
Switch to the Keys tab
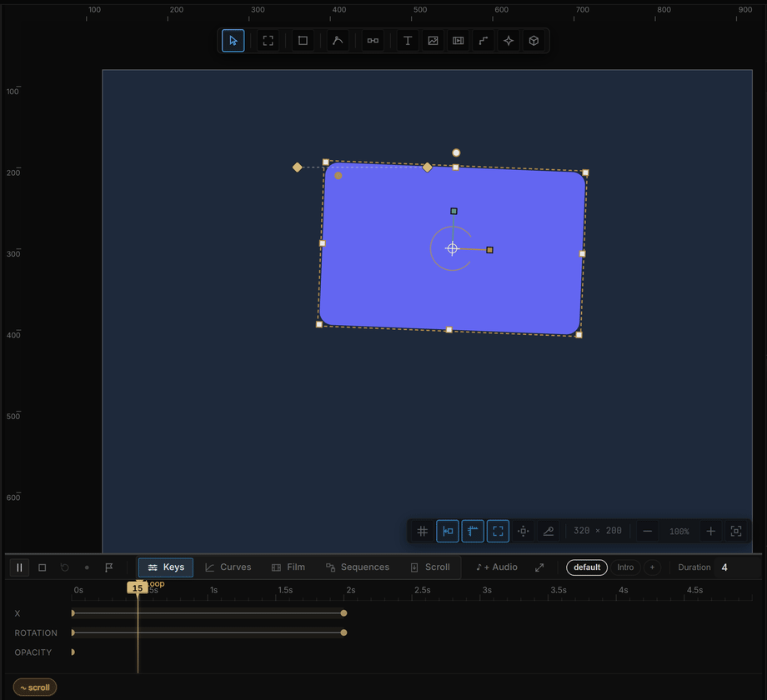coord(166,567)
